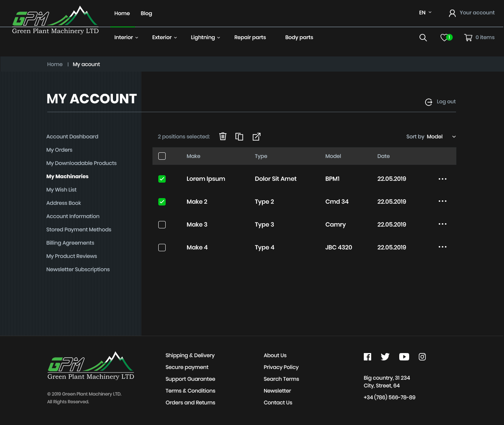The width and height of the screenshot is (504, 425).
Task: Open Account Information in sidebar
Action: (73, 216)
